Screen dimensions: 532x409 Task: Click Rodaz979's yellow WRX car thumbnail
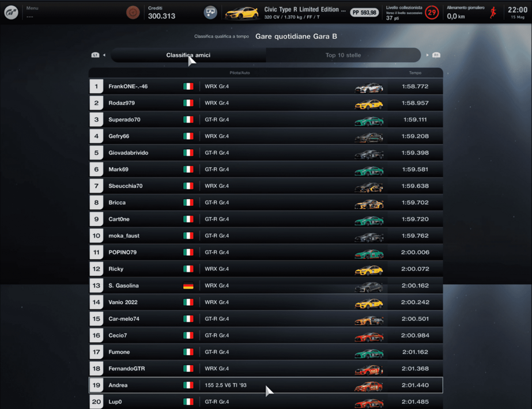point(369,104)
